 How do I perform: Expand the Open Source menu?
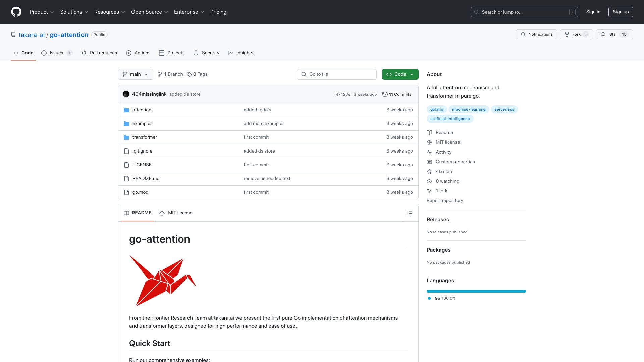(150, 12)
